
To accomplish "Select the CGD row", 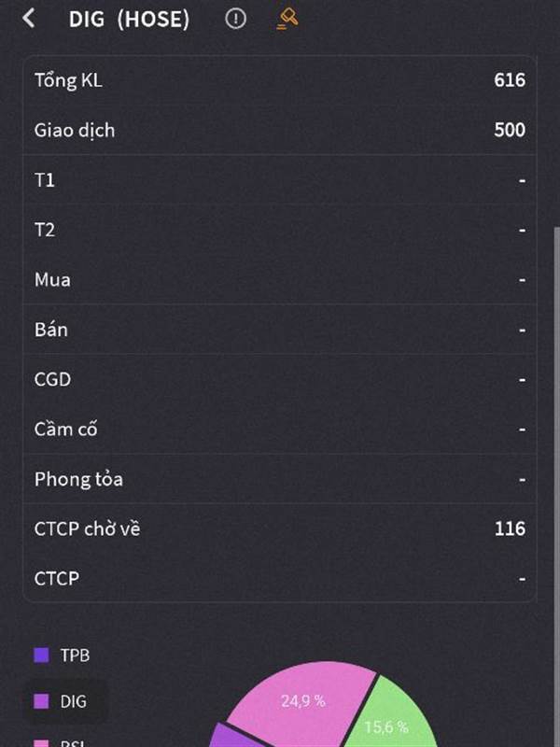I will point(280,379).
